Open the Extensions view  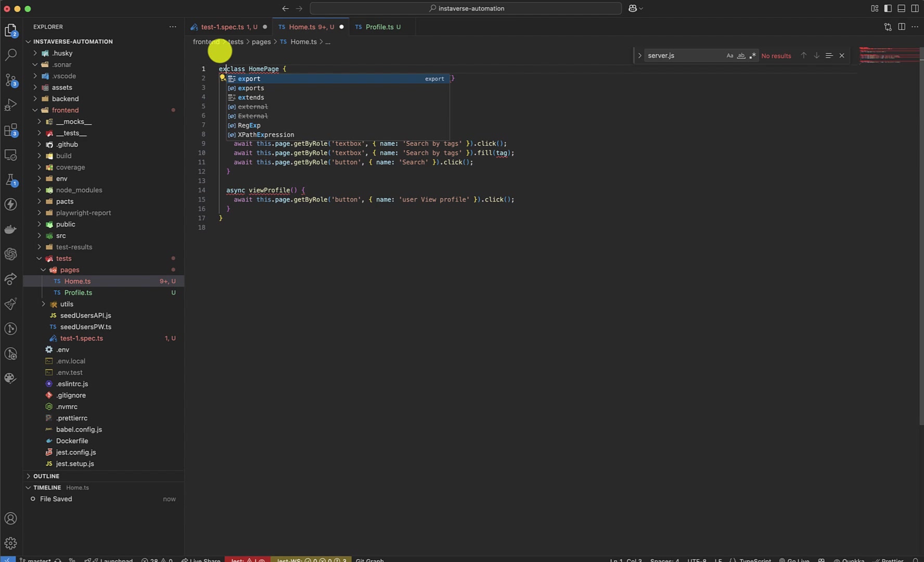coord(10,130)
